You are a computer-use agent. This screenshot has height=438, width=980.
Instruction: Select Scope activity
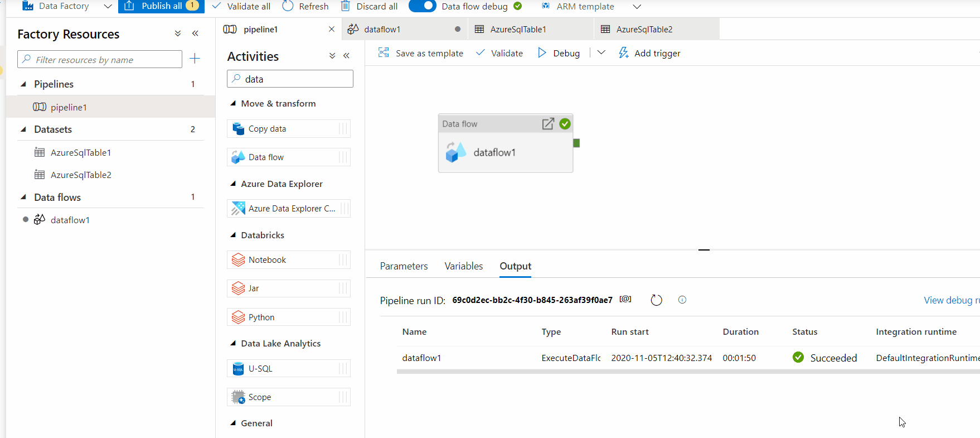tap(289, 397)
